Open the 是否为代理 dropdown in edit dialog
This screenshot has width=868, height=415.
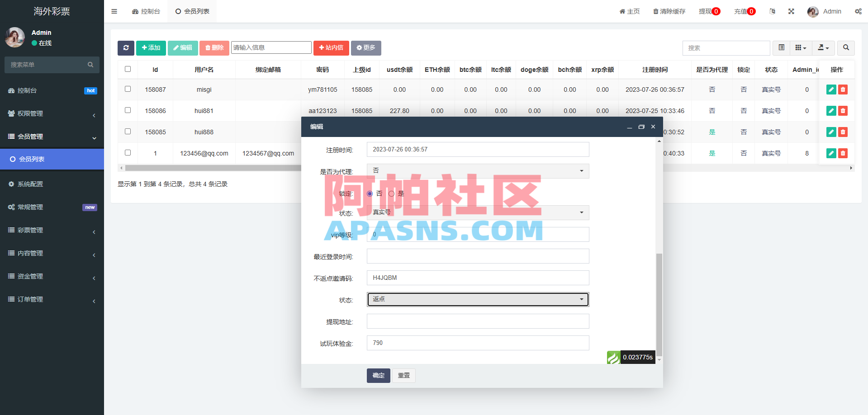pos(478,171)
